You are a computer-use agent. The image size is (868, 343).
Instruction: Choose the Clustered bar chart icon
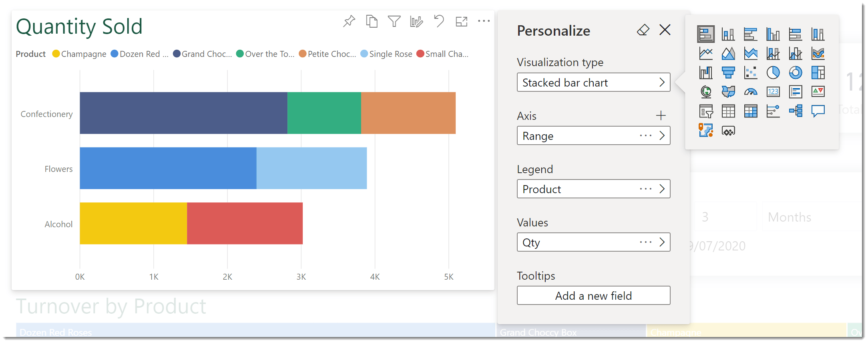pyautogui.click(x=751, y=34)
